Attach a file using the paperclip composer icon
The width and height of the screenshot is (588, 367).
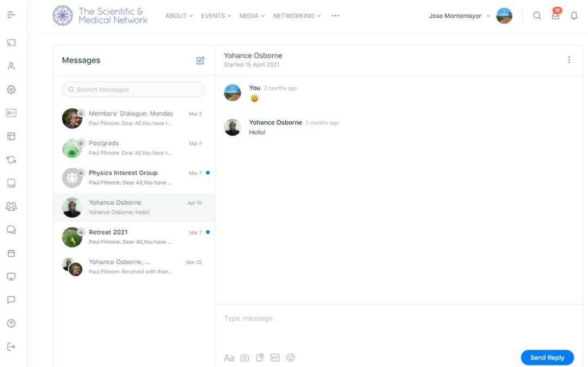tap(260, 357)
